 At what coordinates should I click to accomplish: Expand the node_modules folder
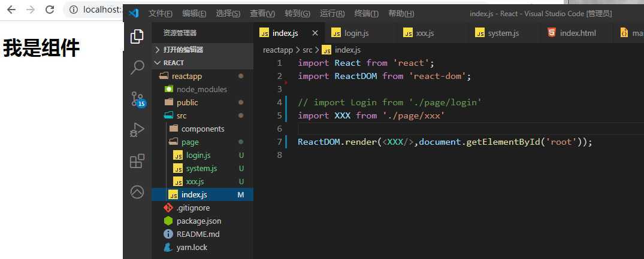(x=202, y=89)
